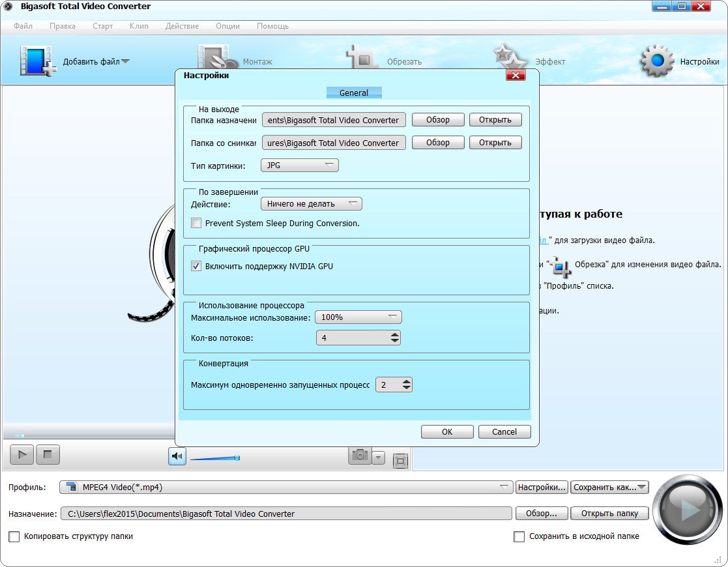Uncheck the NVIDIA GPU support checkbox
Screen dimensions: 728x567
pyautogui.click(x=196, y=266)
